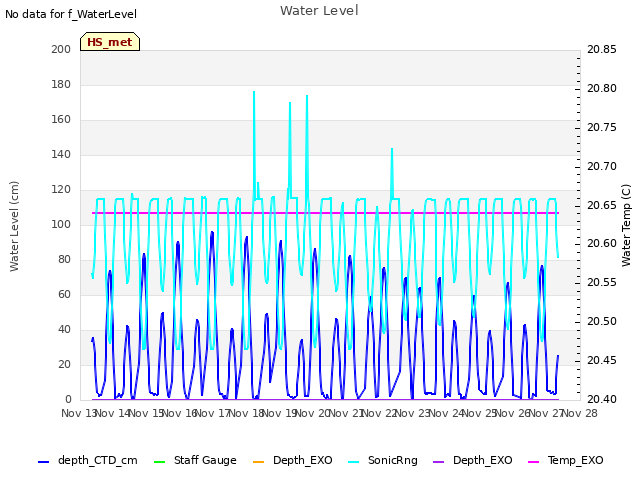The height and width of the screenshot is (480, 640).
Task: Click the Nov 13 x-axis tick label
Action: pyautogui.click(x=78, y=413)
